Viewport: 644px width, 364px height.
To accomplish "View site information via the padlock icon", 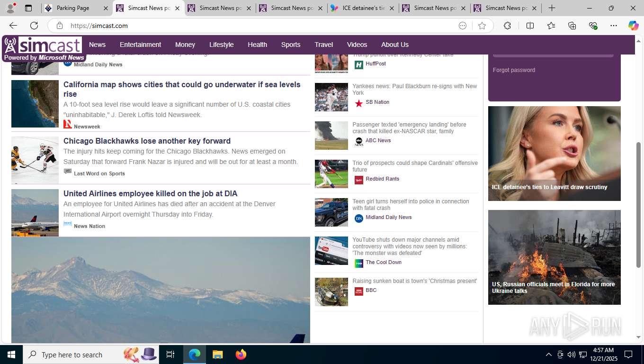I will point(59,26).
